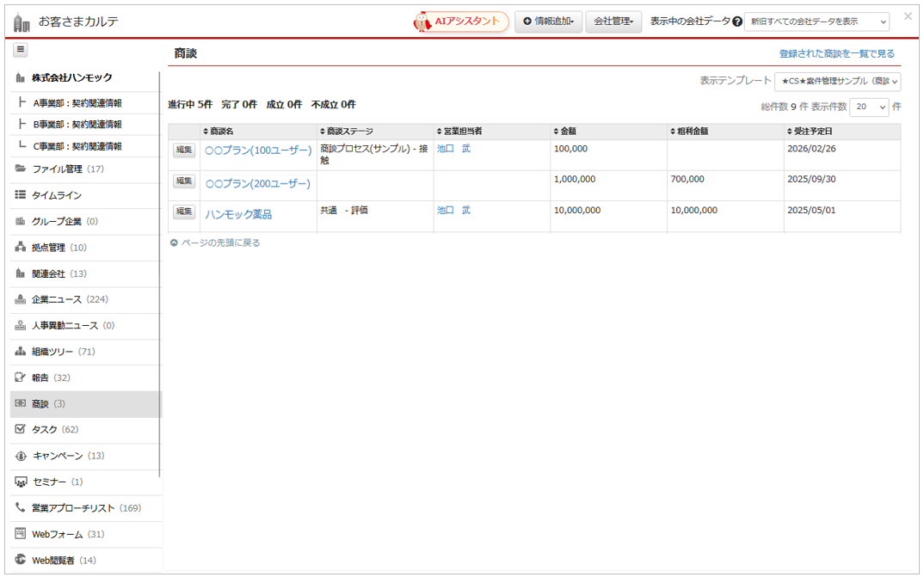Select 企業ニュース in the sidebar
Image resolution: width=924 pixels, height=577 pixels.
(x=57, y=299)
